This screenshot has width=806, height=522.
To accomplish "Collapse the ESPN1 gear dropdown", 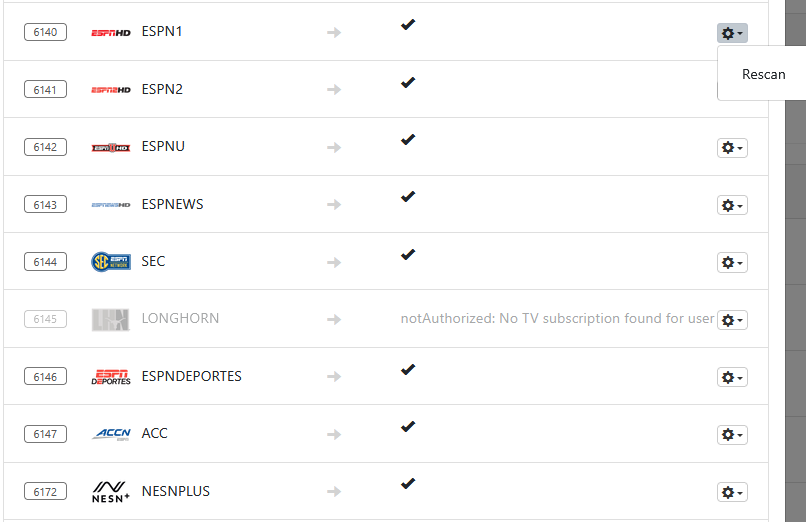I will click(732, 33).
